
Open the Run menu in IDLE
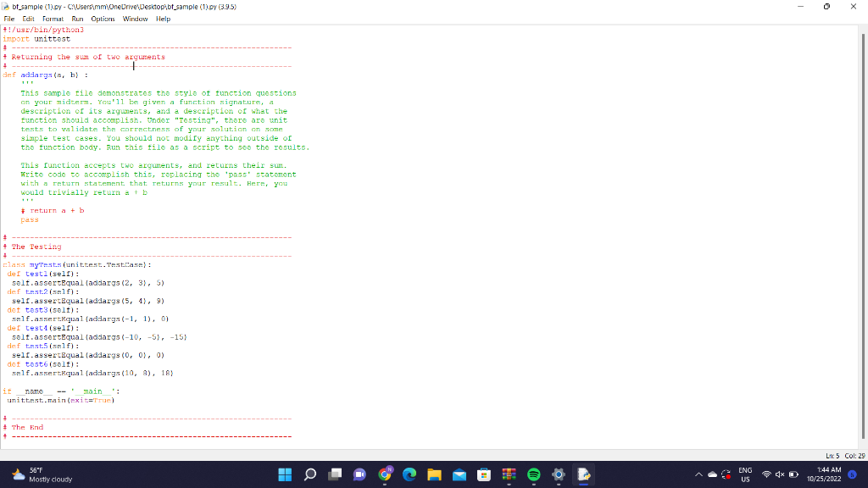click(x=76, y=18)
